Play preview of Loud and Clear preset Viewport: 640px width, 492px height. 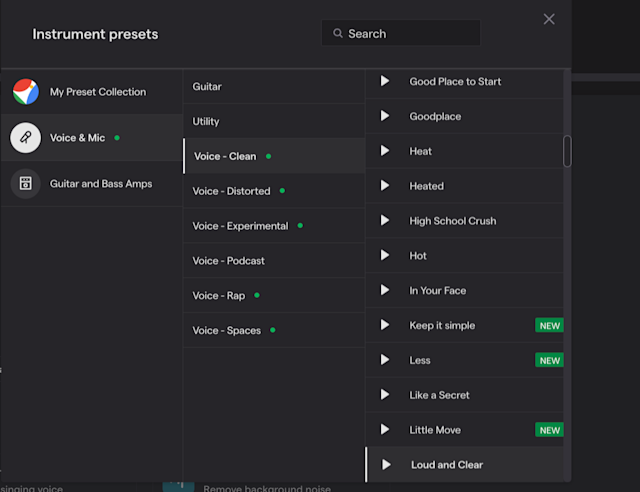tap(386, 465)
